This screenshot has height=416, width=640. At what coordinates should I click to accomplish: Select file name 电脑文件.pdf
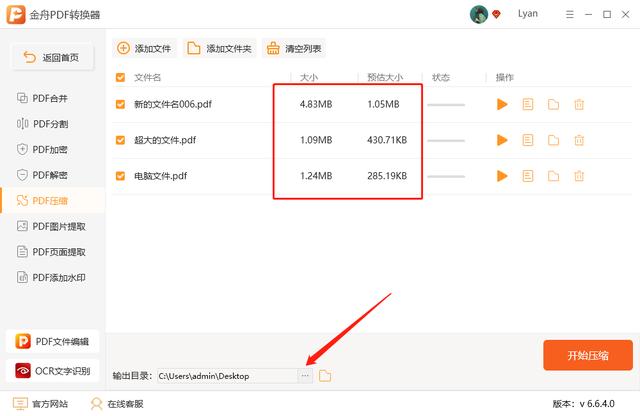(161, 176)
